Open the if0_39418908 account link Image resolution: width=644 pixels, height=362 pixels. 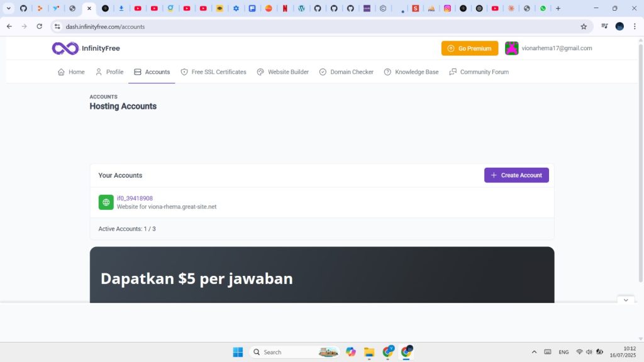pos(135,199)
